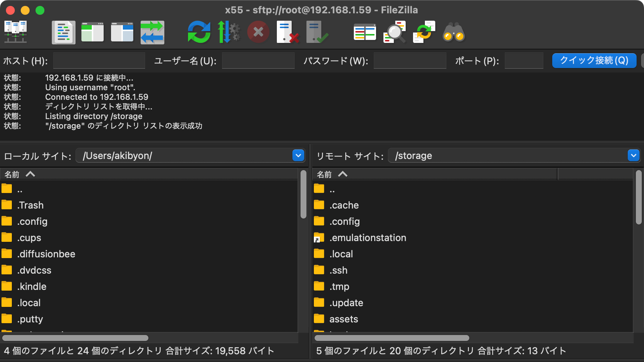The height and width of the screenshot is (362, 644).
Task: Open the Site Manager icon
Action: click(16, 32)
